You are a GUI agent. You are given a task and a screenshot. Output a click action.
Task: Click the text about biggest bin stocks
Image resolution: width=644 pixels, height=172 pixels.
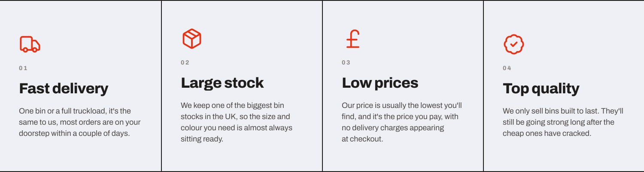(237, 122)
